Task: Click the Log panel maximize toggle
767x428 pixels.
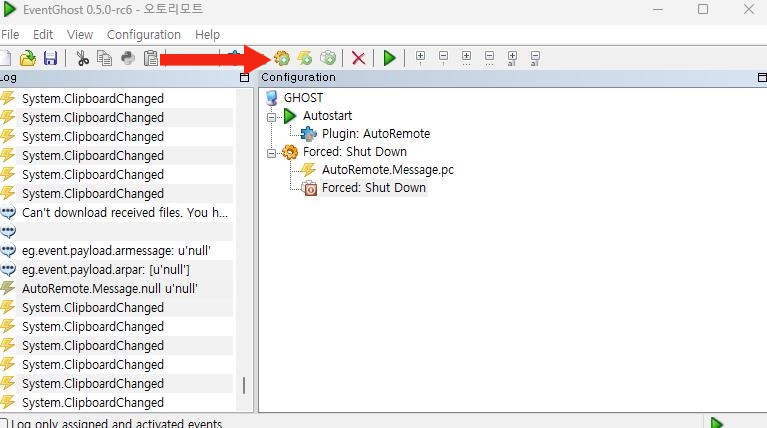Action: pos(245,78)
